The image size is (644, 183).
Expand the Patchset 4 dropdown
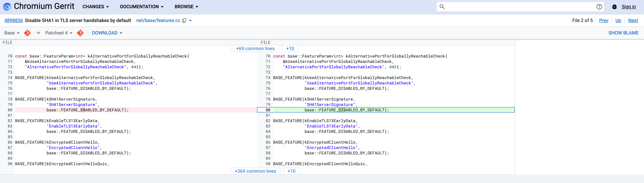[x=59, y=33]
